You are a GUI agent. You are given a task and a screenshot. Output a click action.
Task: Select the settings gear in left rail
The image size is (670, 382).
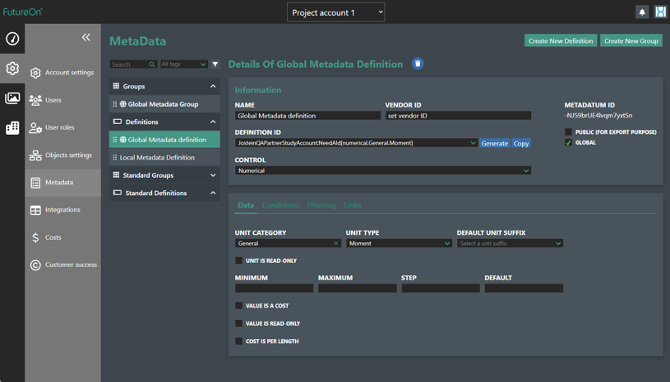(12, 68)
